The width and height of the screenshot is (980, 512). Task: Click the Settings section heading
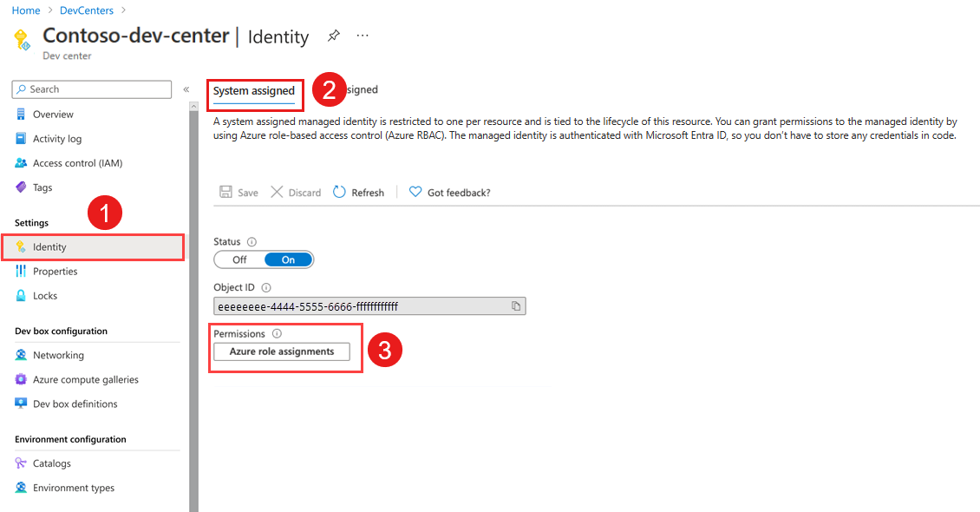32,222
